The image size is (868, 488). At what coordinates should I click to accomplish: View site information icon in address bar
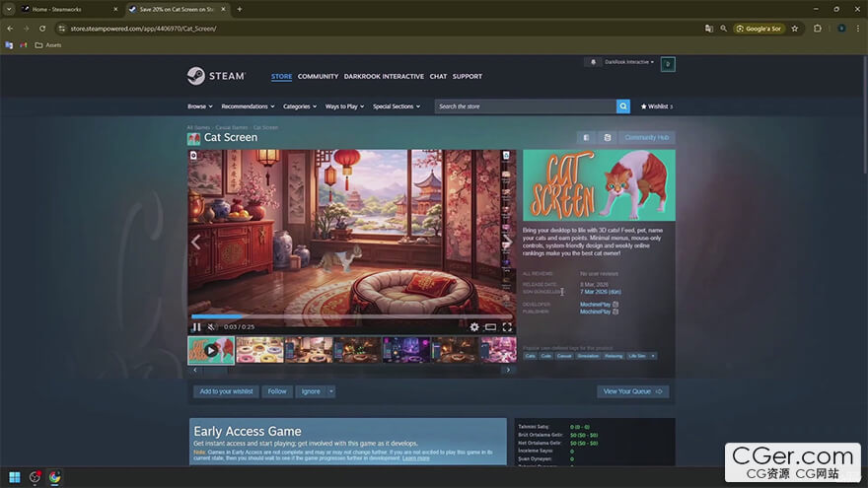(61, 29)
